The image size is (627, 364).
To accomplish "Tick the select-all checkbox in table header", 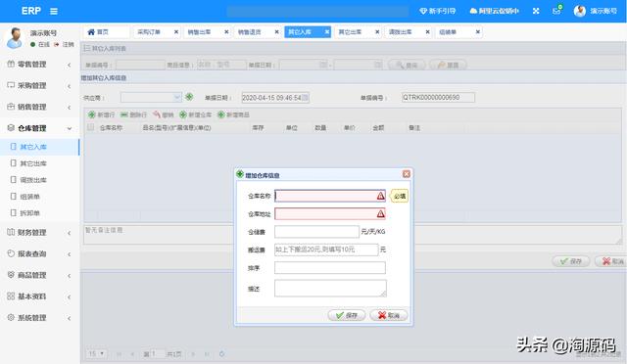I will (x=91, y=127).
